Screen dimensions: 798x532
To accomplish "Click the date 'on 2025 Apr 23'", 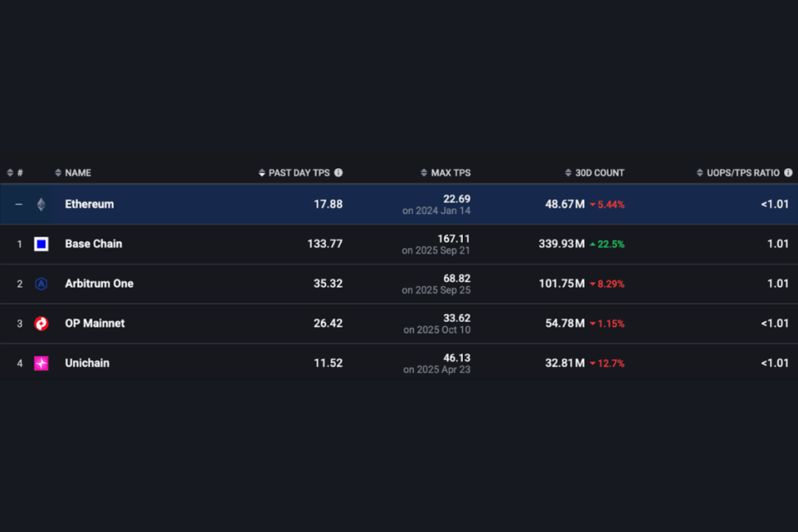I will click(437, 369).
